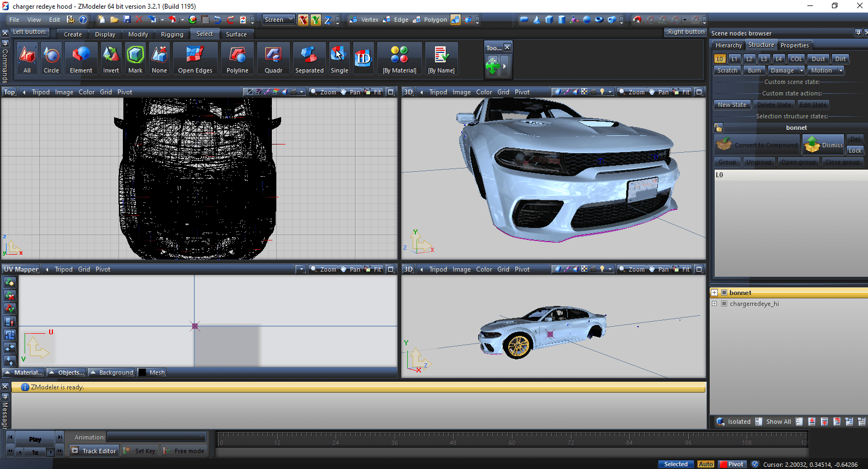Click the Invert selection tool
The height and width of the screenshot is (469, 868).
tap(111, 59)
